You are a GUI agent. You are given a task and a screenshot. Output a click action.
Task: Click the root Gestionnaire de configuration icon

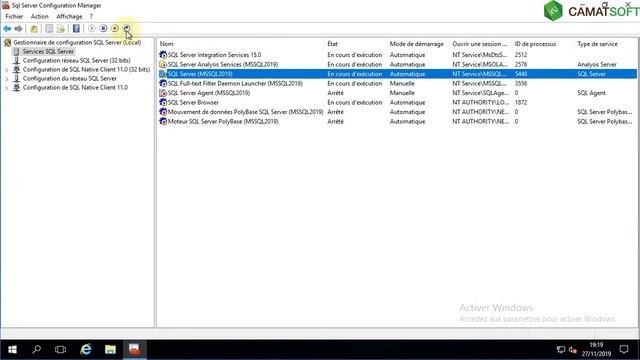click(x=7, y=42)
